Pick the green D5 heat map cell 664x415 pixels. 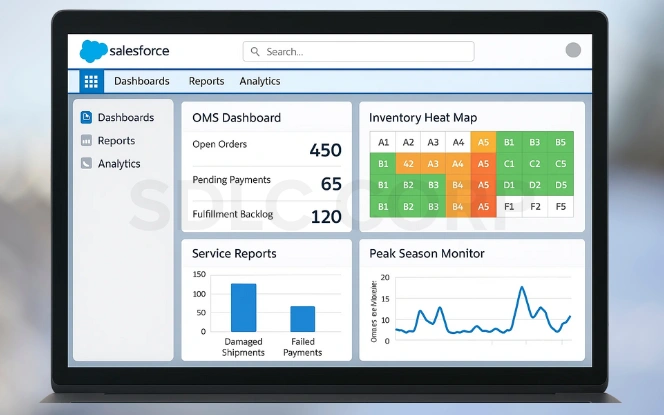point(561,185)
